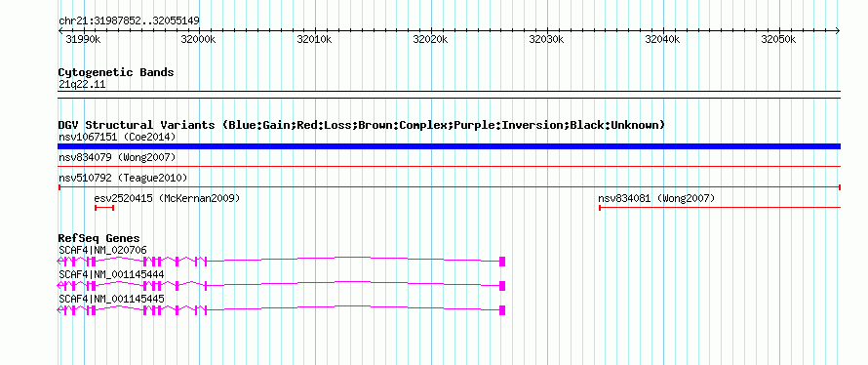This screenshot has height=365, width=868.
Task: Click the 32000k ruler tick label
Action: 199,40
